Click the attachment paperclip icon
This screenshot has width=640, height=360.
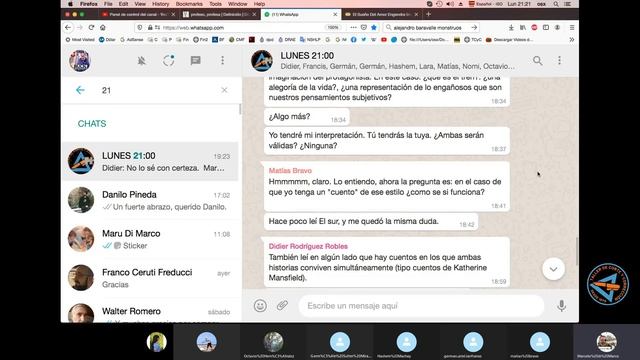(x=282, y=305)
